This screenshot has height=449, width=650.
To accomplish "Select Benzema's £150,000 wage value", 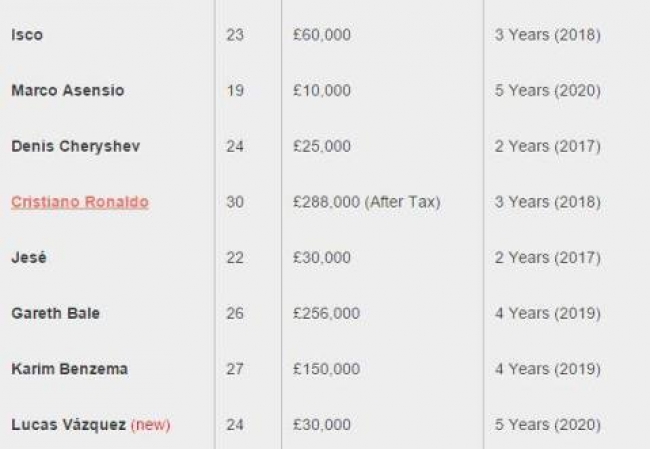I will coord(326,369).
